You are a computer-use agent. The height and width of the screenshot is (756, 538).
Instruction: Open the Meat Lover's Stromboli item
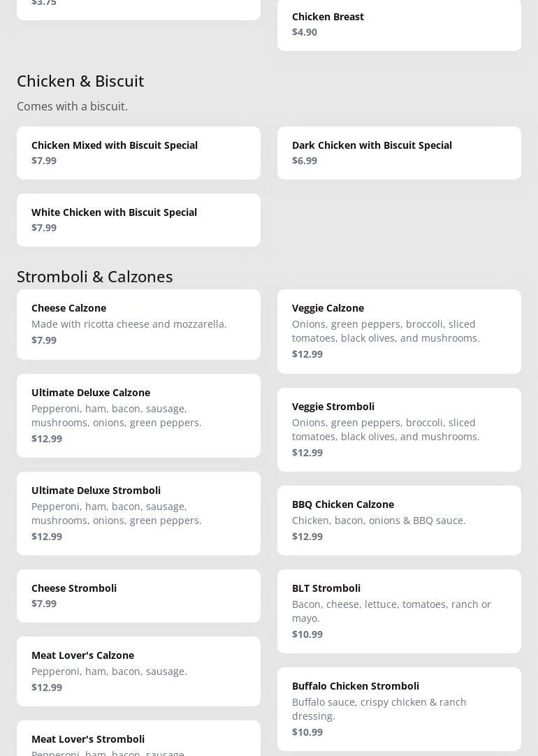(138, 741)
